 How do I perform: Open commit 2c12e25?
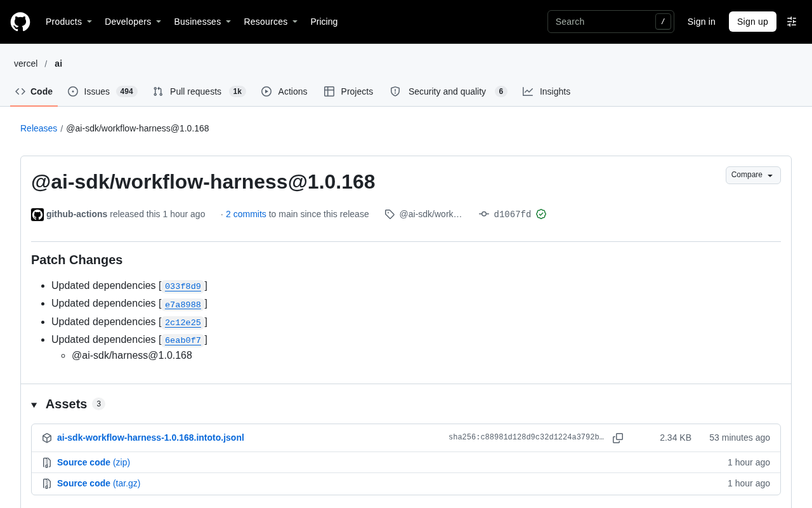[183, 323]
